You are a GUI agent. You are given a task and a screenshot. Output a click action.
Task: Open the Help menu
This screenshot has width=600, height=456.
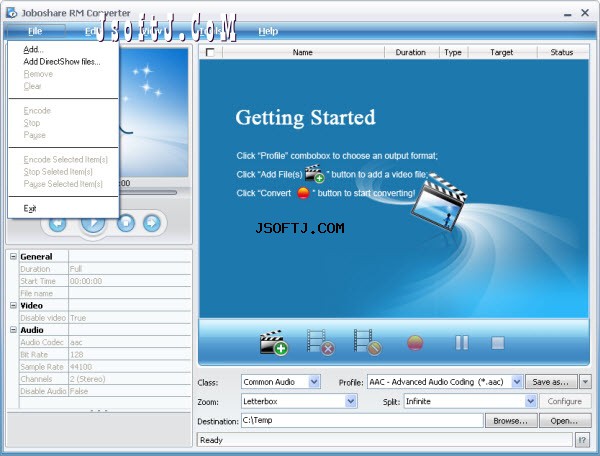click(268, 31)
